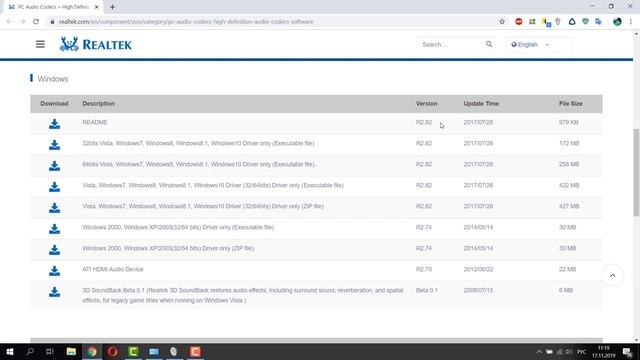Download Windows 2000/XP driver ZIP file

[54, 250]
